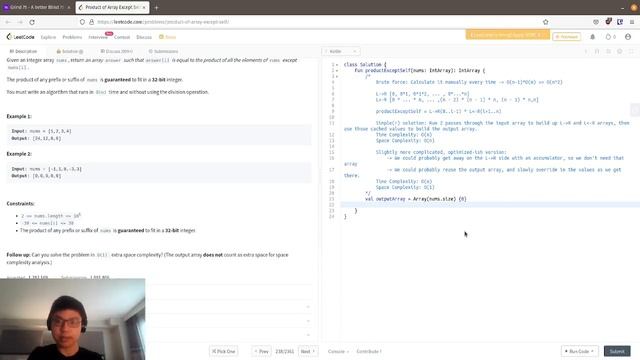Click the Submit button
The width and height of the screenshot is (640, 360).
tap(617, 351)
